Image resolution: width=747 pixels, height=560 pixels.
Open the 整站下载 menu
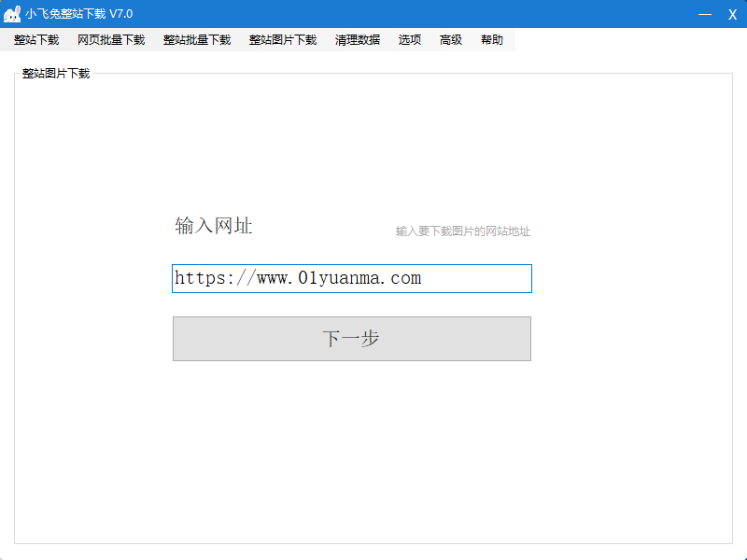click(x=36, y=40)
